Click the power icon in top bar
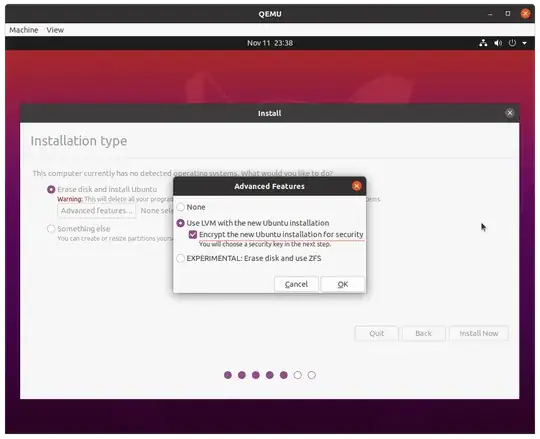The height and width of the screenshot is (439, 540). [x=512, y=43]
